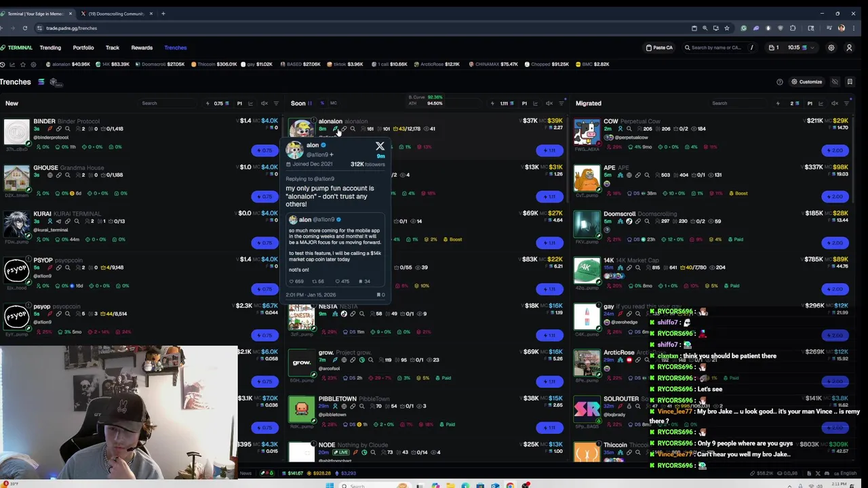Image resolution: width=868 pixels, height=488 pixels.
Task: Open the Trending tab
Action: tap(50, 47)
